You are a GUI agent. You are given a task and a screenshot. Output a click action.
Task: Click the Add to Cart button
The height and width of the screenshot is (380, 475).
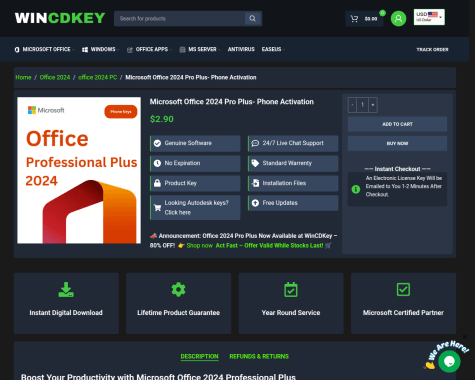tap(397, 124)
